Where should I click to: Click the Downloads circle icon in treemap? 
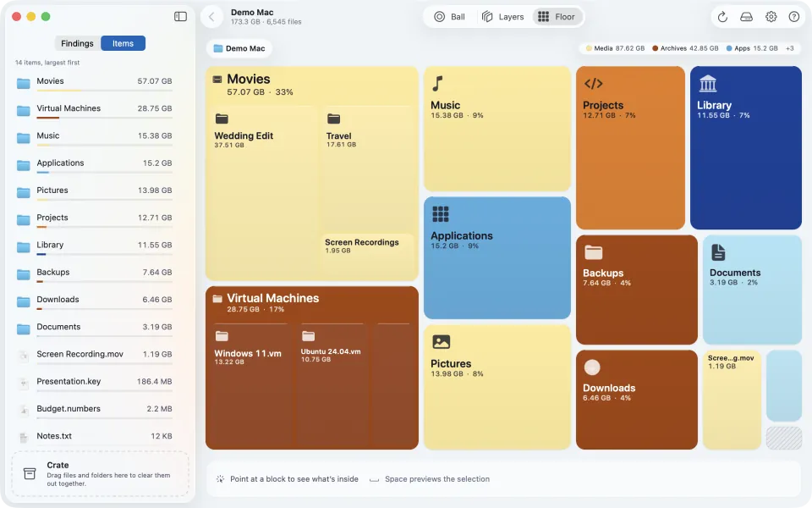pyautogui.click(x=592, y=367)
